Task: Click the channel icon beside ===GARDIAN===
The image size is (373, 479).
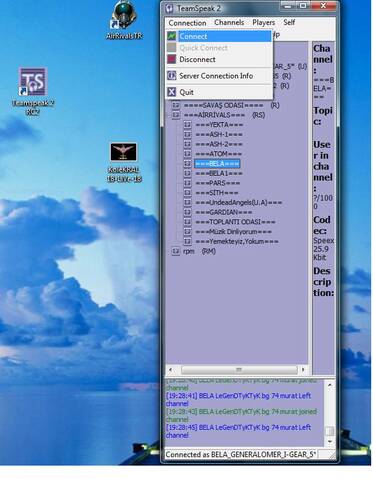Action: tap(187, 212)
